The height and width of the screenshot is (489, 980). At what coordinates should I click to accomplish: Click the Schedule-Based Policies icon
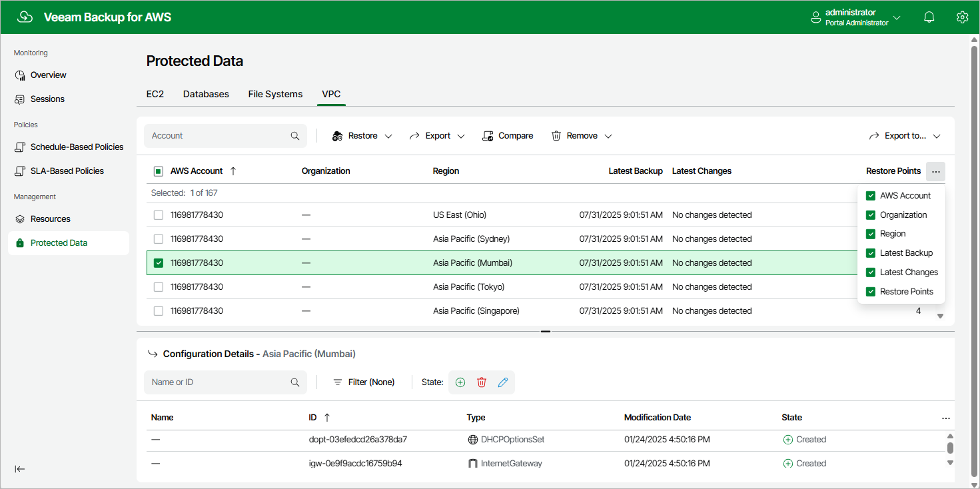pos(20,147)
